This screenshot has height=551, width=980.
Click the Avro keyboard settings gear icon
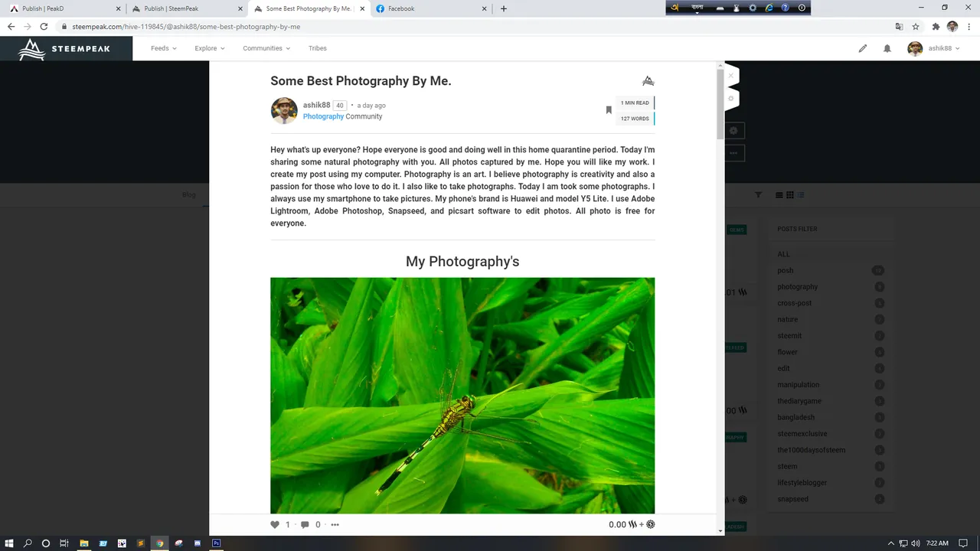pyautogui.click(x=753, y=8)
